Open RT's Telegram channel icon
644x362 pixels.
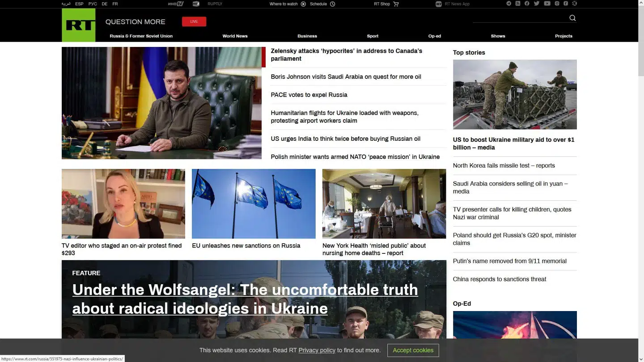[508, 4]
